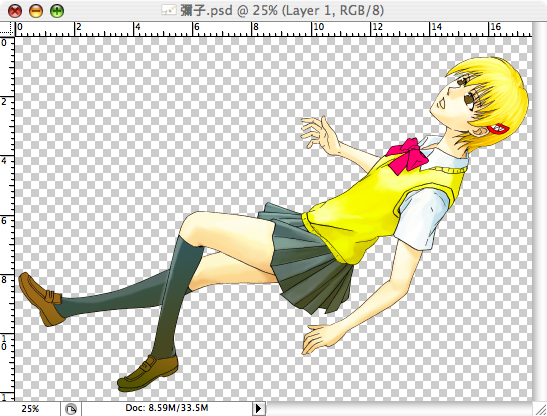Zoom the window using green button
The height and width of the screenshot is (416, 547).
coord(57,11)
